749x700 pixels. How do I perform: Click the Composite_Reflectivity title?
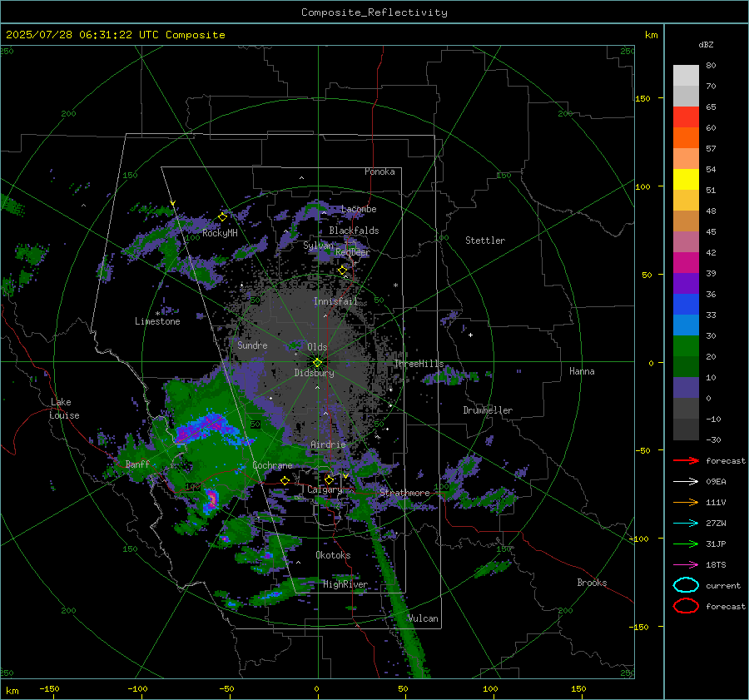tap(374, 12)
